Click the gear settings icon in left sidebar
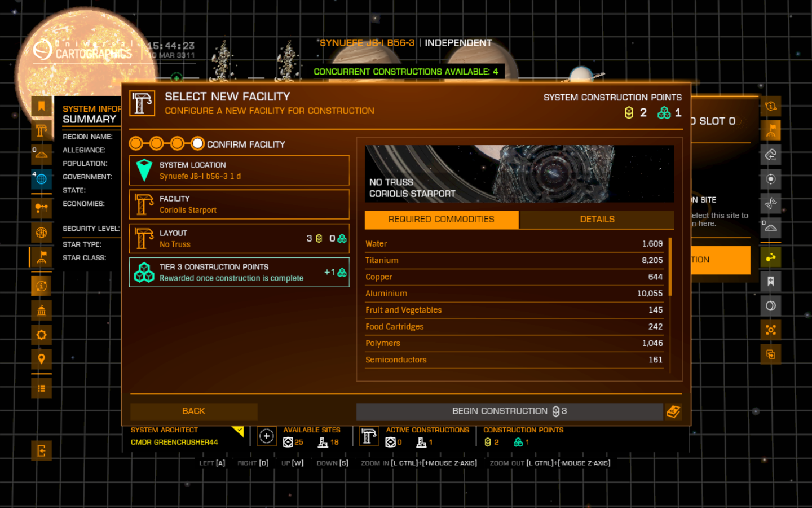812x508 pixels. coord(41,335)
